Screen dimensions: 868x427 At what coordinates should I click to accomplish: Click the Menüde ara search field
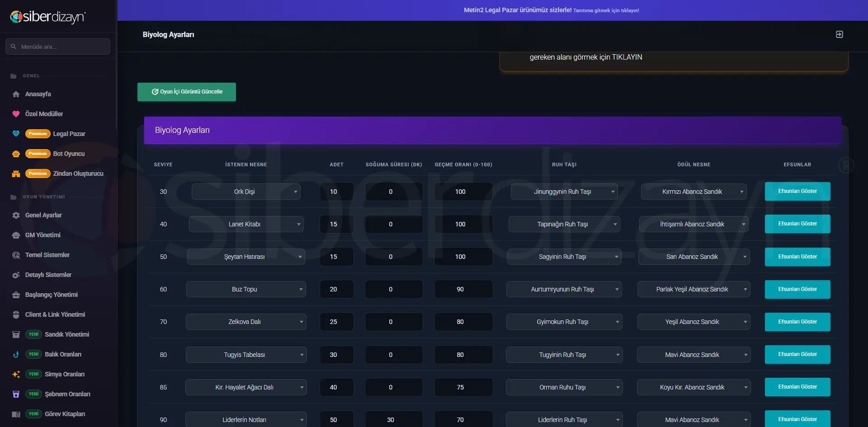point(58,47)
